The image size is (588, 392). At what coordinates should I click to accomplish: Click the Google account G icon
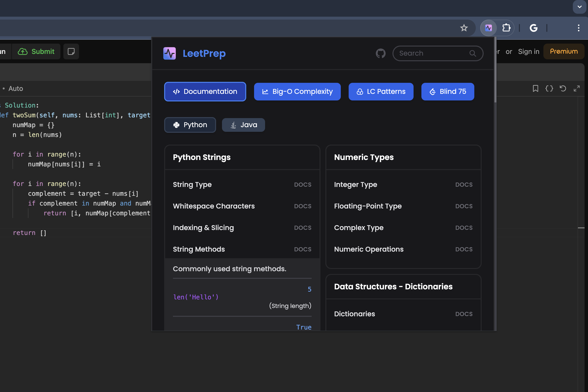pyautogui.click(x=534, y=28)
